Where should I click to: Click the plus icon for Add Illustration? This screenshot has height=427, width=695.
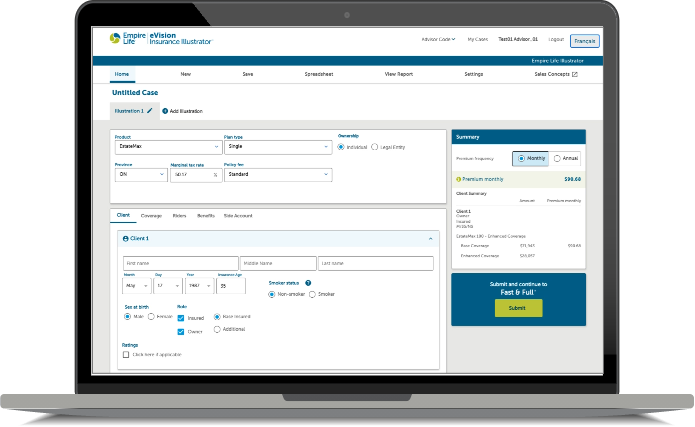pos(164,111)
